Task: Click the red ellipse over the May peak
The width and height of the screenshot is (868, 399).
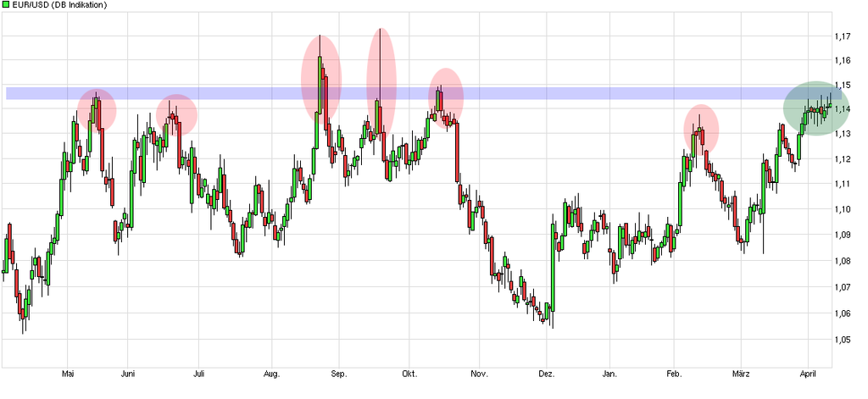Action: (96, 110)
